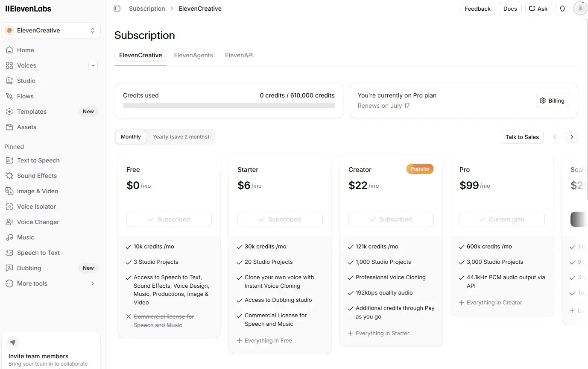Switch to the ElevenCreative tab
Screen dimensions: 588x369
pyautogui.click(x=140, y=55)
